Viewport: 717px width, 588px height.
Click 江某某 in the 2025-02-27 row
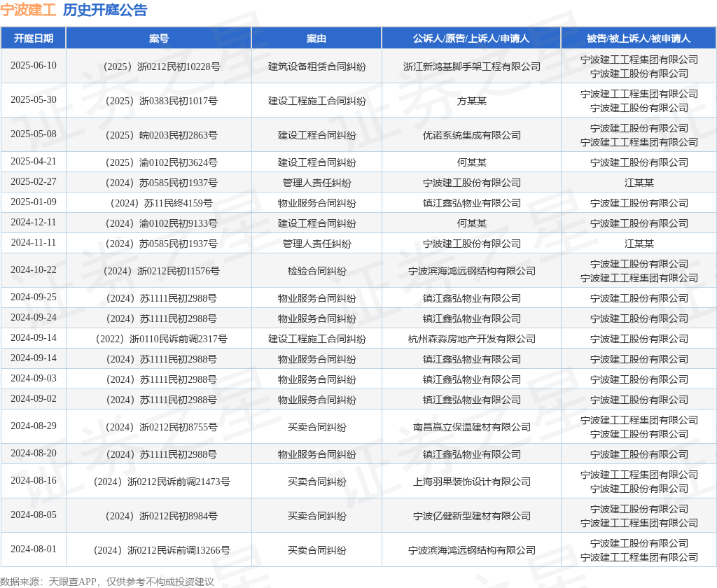(x=639, y=183)
